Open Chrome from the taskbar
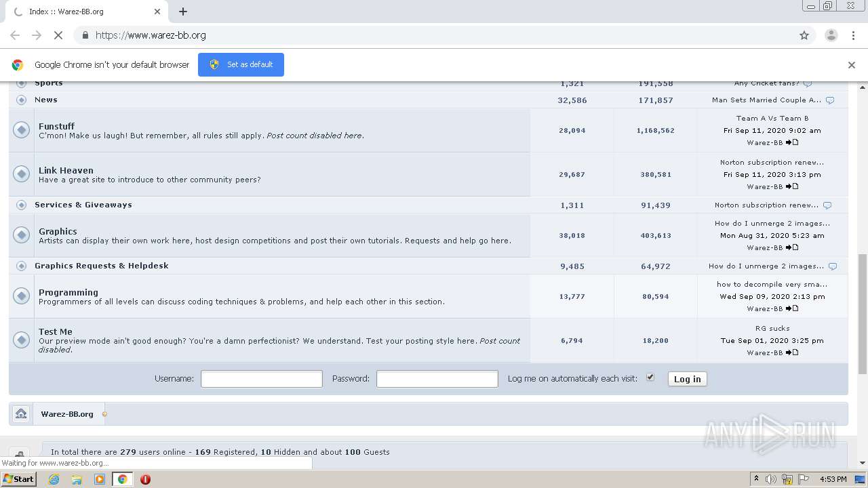 click(122, 479)
